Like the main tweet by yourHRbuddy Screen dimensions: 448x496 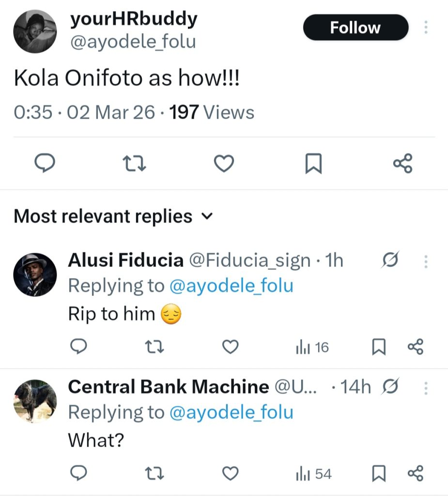click(224, 164)
